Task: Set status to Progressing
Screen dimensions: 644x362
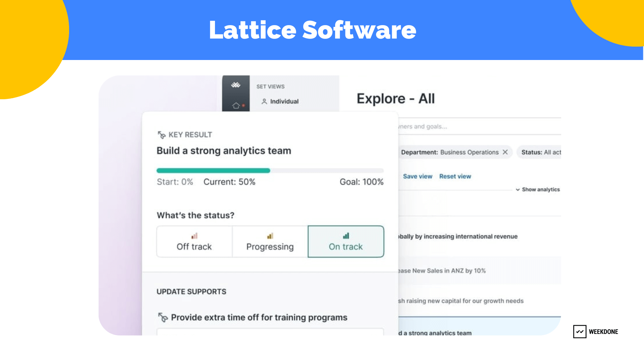Action: coord(270,242)
